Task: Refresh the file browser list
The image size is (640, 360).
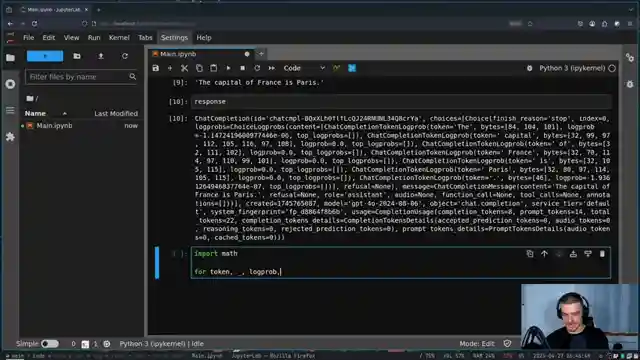Action: (x=125, y=56)
